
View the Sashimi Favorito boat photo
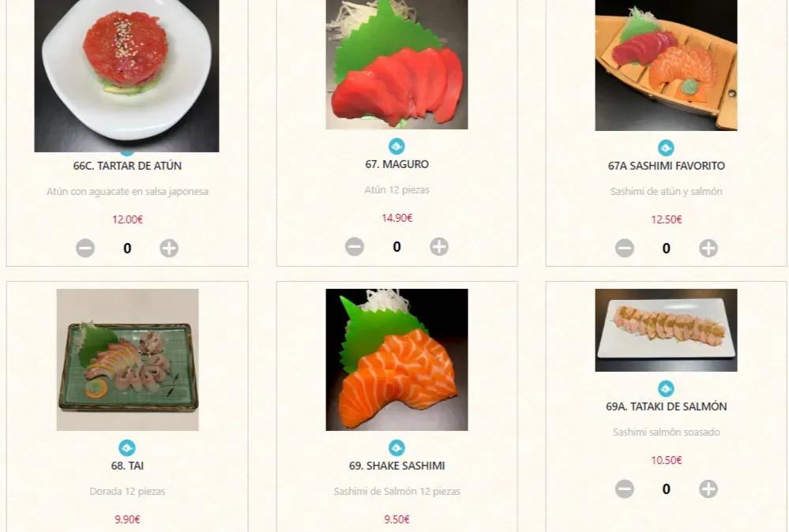point(667,66)
